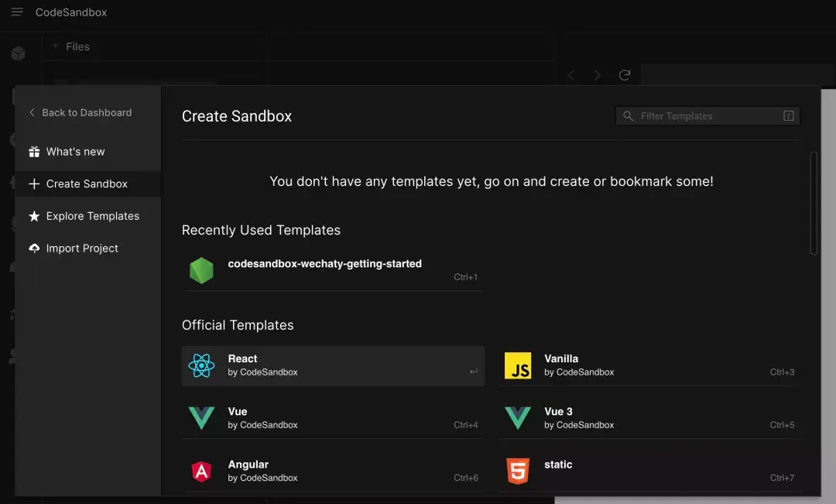Click the cloud icon beside Import Project

click(x=35, y=248)
